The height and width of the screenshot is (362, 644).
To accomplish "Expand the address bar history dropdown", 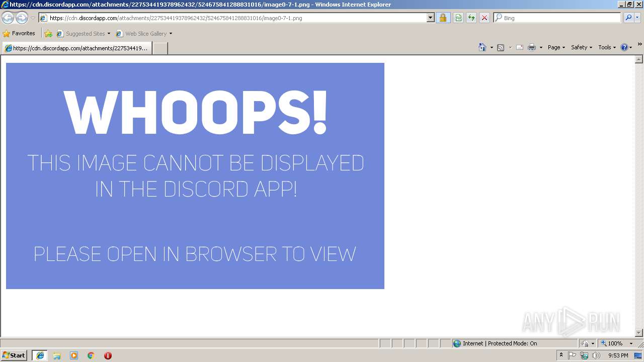I will (431, 18).
